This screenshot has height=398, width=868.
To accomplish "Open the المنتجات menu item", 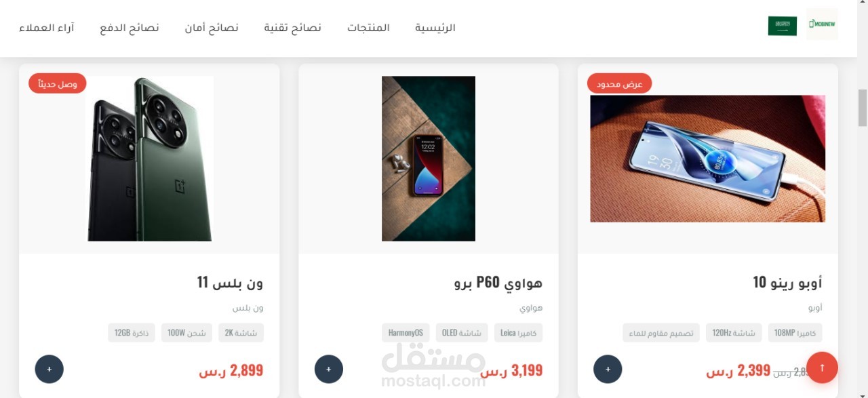I will (369, 28).
